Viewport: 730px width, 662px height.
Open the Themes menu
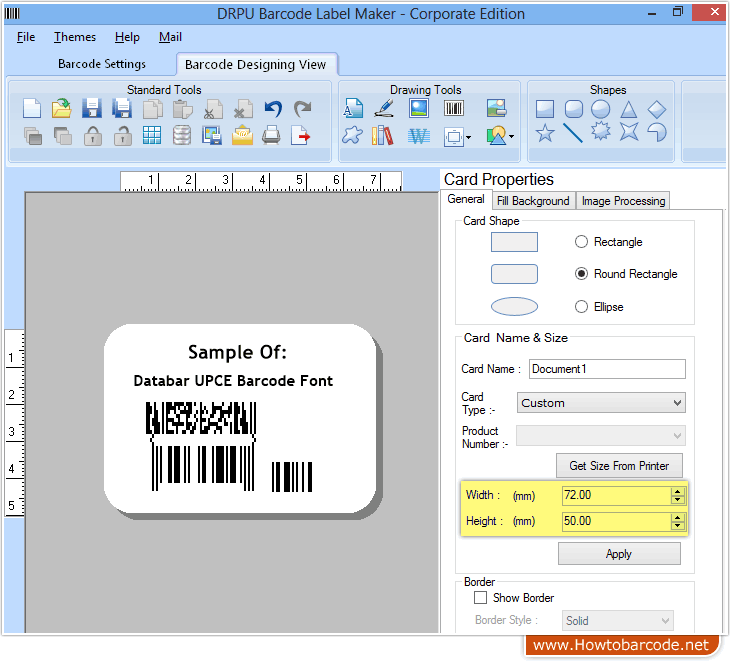[x=74, y=37]
